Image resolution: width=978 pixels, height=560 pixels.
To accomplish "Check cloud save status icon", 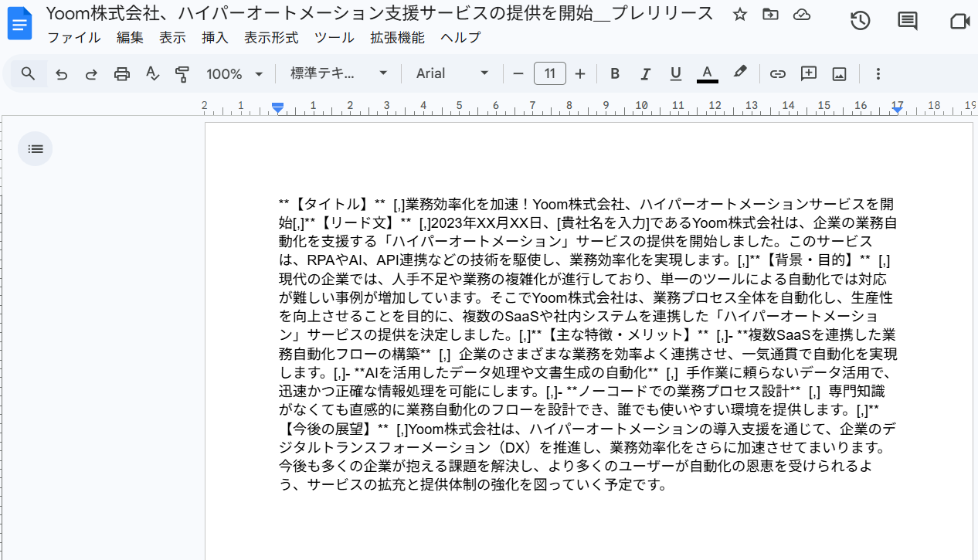I will (x=802, y=14).
